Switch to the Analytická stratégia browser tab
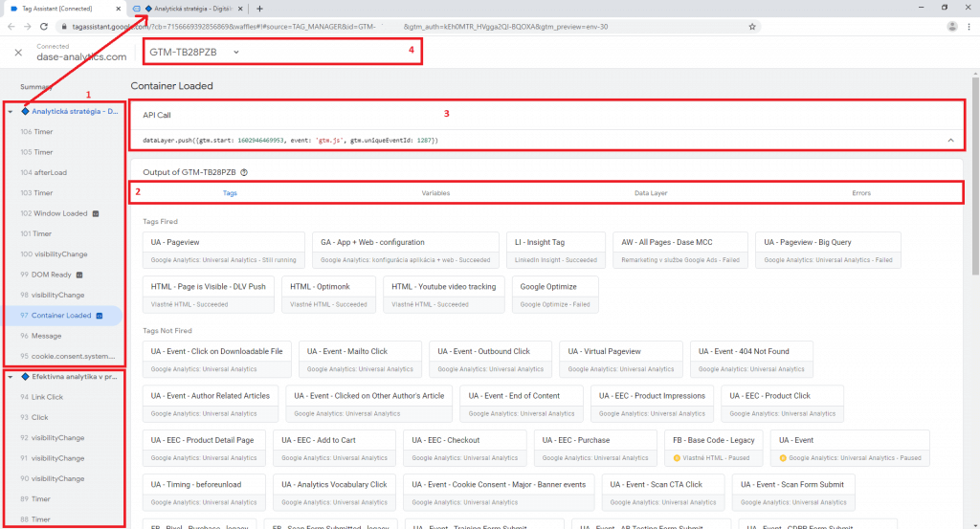The image size is (980, 529). (188, 9)
